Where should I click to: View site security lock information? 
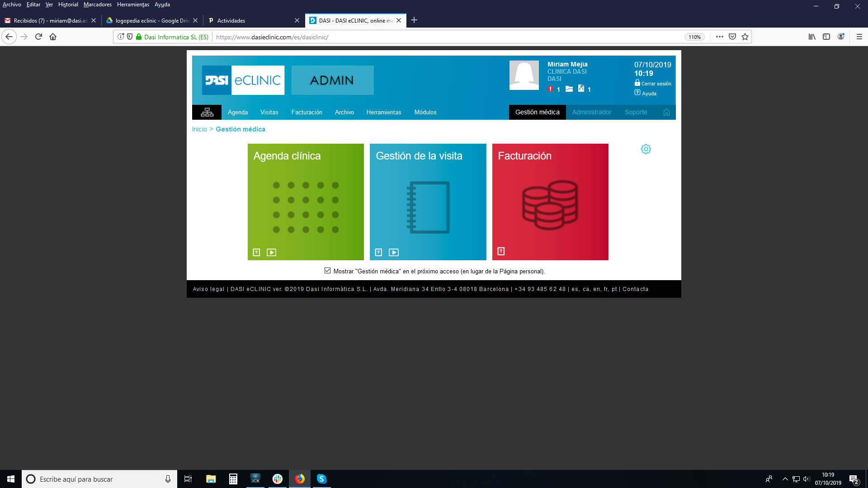139,37
